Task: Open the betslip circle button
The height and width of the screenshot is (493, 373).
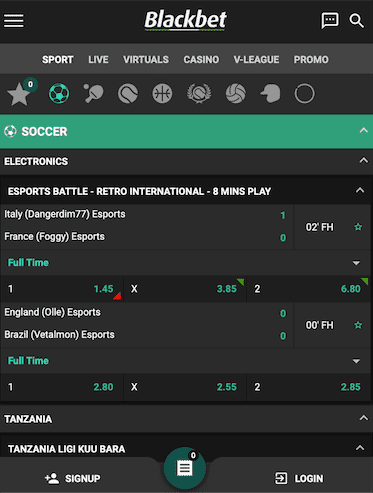Action: 185,468
